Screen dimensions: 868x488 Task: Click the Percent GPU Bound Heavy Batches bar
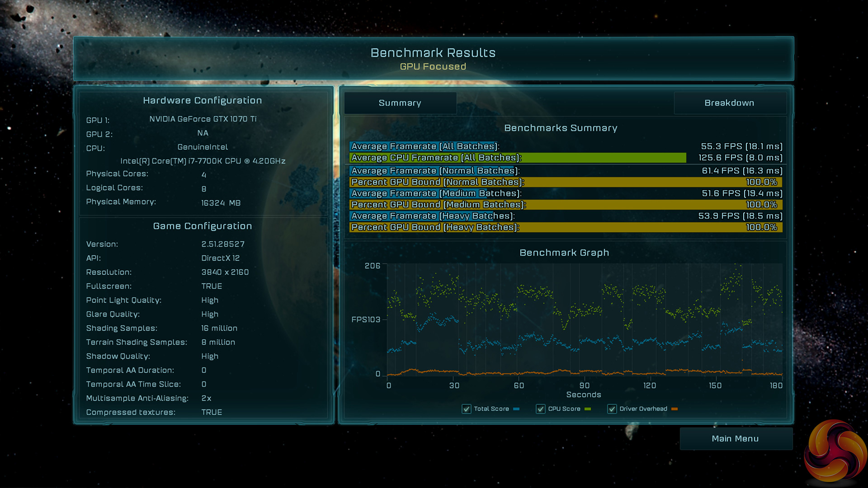pyautogui.click(x=565, y=227)
